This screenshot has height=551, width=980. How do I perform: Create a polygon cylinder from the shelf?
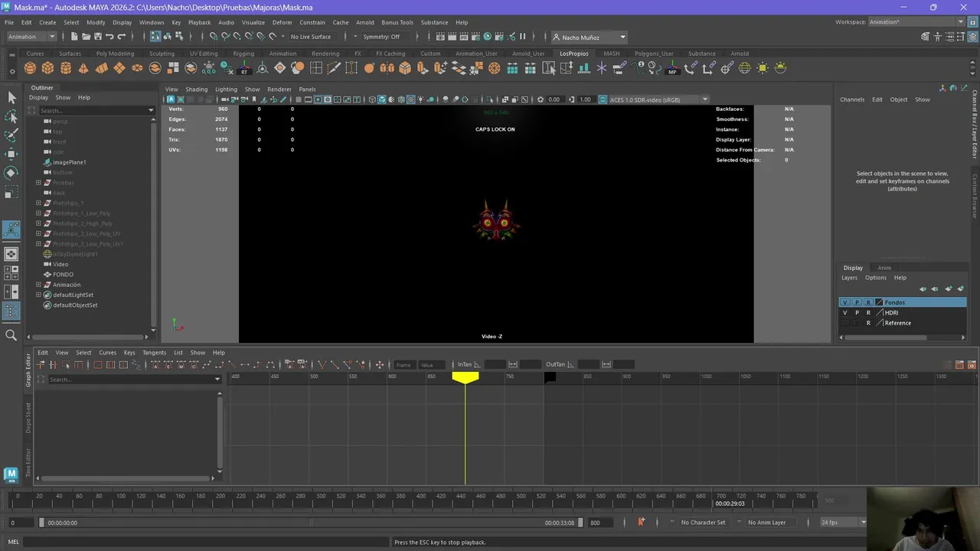pos(66,68)
